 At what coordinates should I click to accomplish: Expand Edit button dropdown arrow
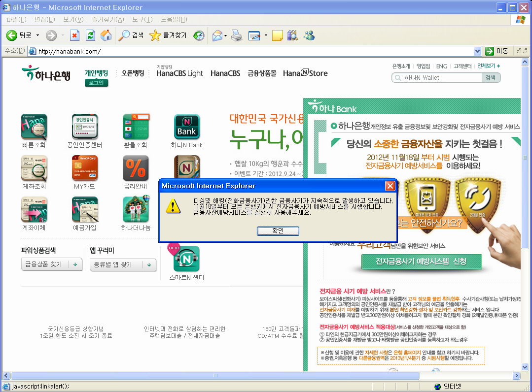266,35
